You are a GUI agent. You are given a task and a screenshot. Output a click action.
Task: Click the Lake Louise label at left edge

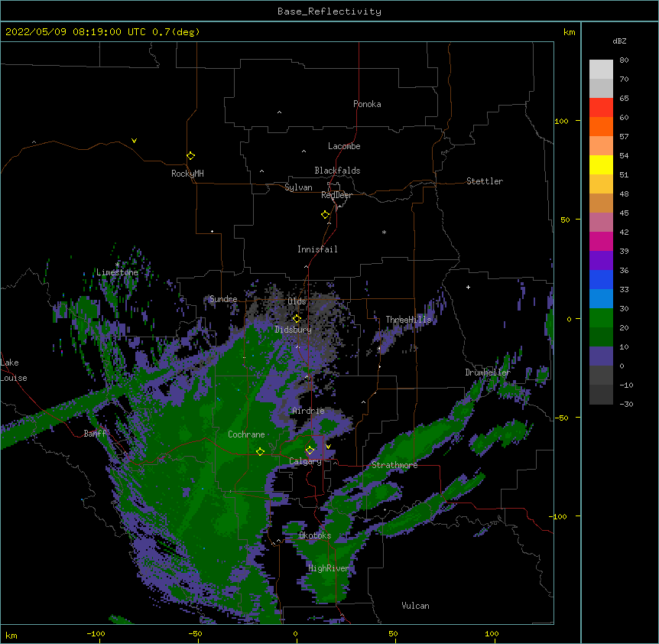pyautogui.click(x=14, y=370)
